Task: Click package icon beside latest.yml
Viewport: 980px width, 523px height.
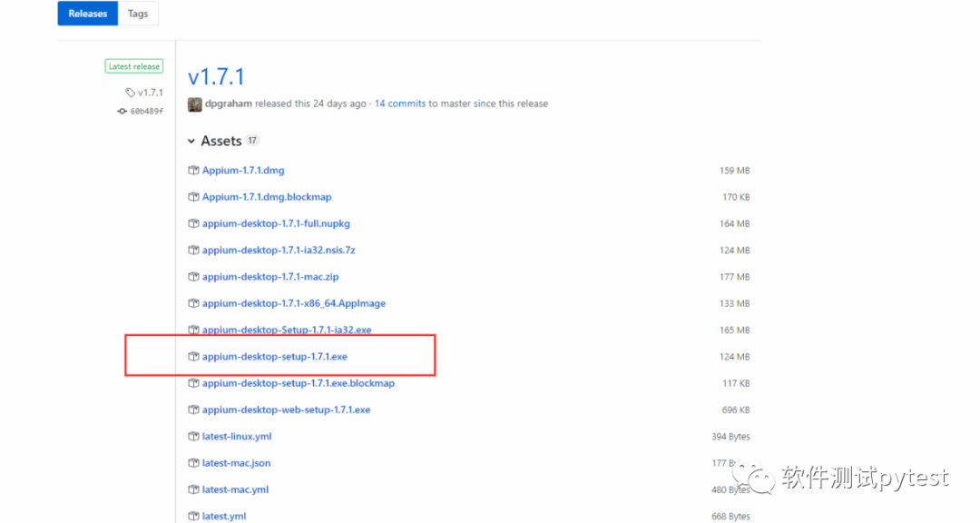Action: (x=194, y=516)
